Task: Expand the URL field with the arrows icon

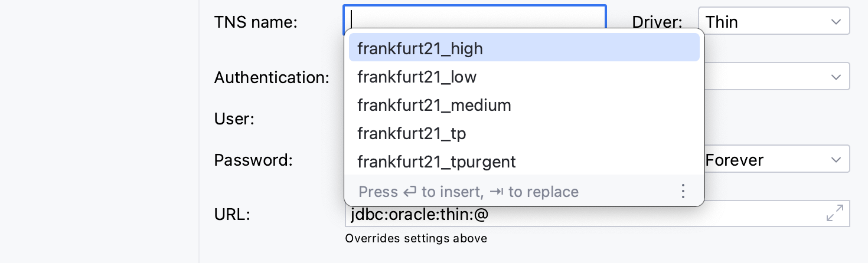Action: click(835, 213)
